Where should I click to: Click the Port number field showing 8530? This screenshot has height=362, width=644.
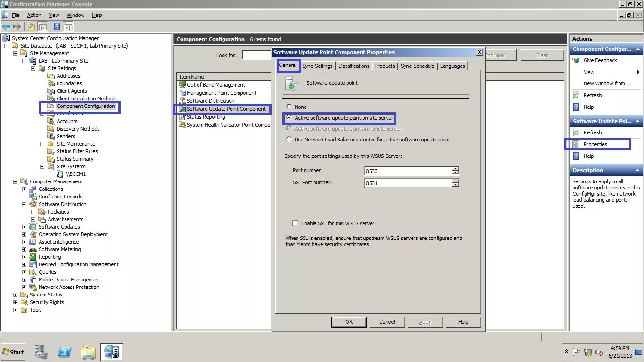tap(408, 171)
